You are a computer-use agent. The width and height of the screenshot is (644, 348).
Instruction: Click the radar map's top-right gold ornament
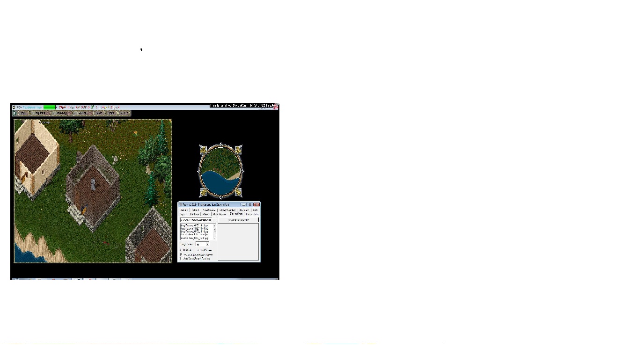tap(238, 150)
